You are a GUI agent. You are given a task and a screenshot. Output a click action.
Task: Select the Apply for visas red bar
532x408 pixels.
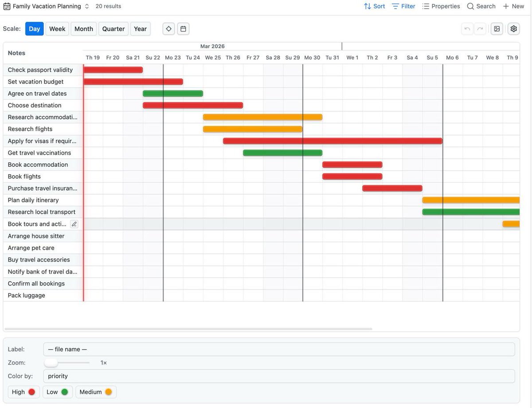[x=332, y=141]
